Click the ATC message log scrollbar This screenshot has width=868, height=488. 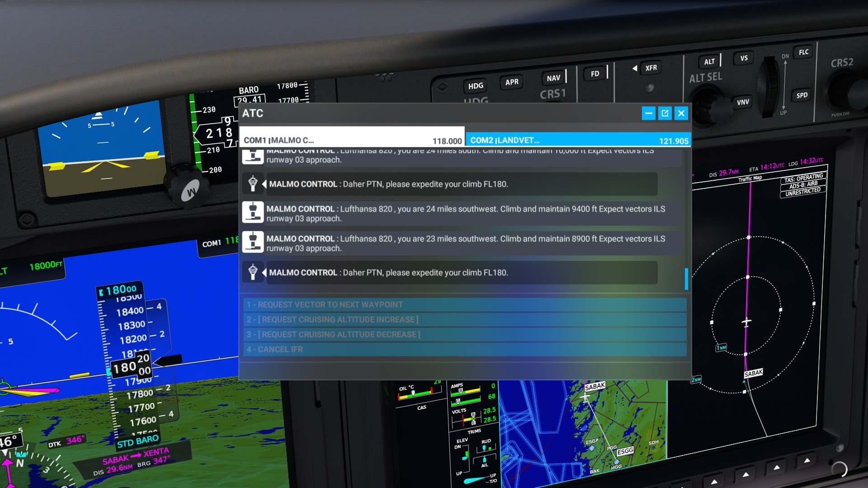pos(686,279)
